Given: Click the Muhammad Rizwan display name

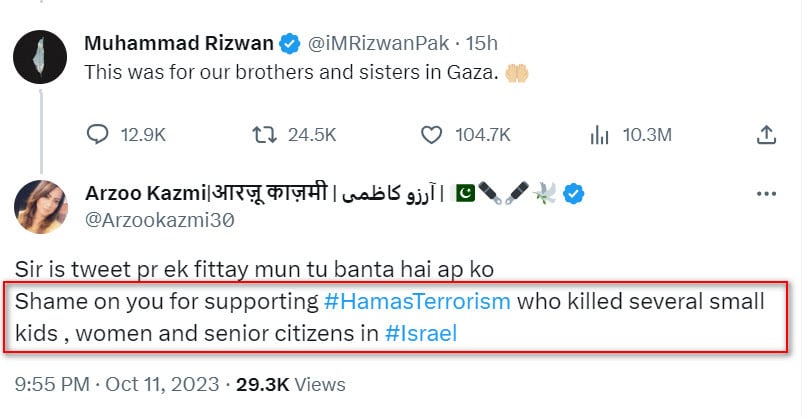Looking at the screenshot, I should (x=179, y=44).
